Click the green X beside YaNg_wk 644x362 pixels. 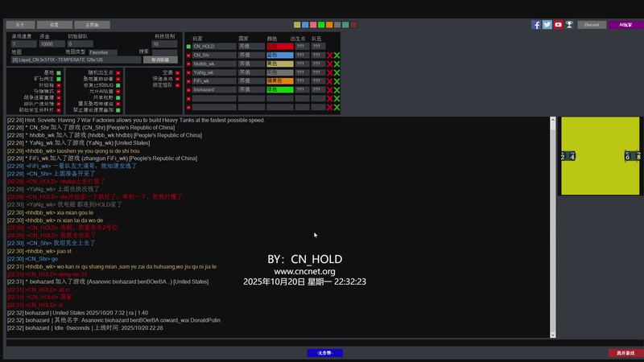click(336, 72)
